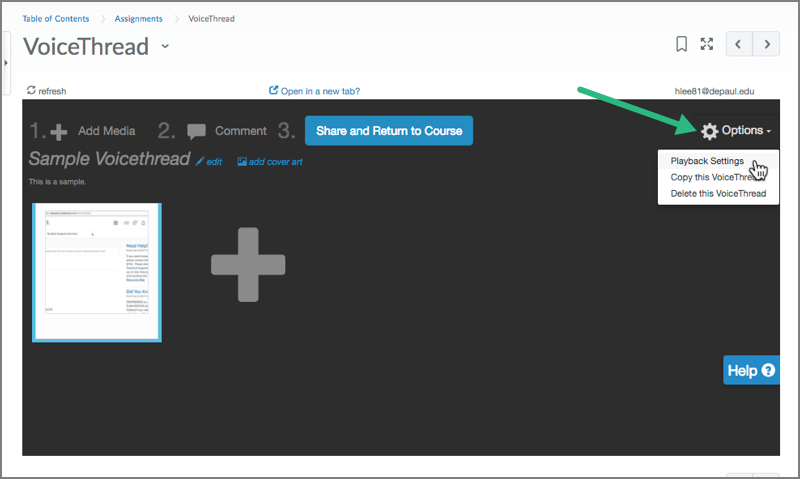Open the Options gear dropdown
The height and width of the screenshot is (479, 800).
(735, 131)
